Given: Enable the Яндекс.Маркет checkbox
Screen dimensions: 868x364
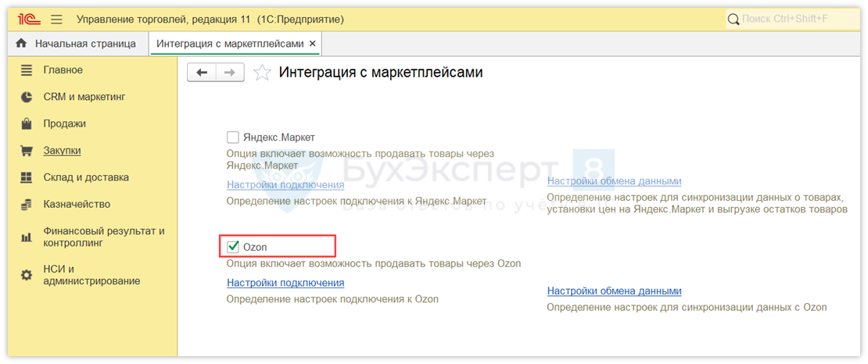Looking at the screenshot, I should [232, 137].
